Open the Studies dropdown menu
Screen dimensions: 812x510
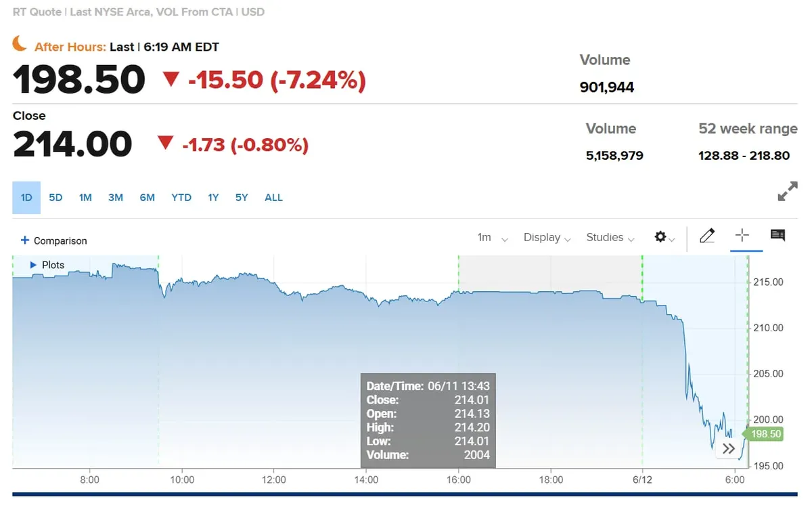610,238
